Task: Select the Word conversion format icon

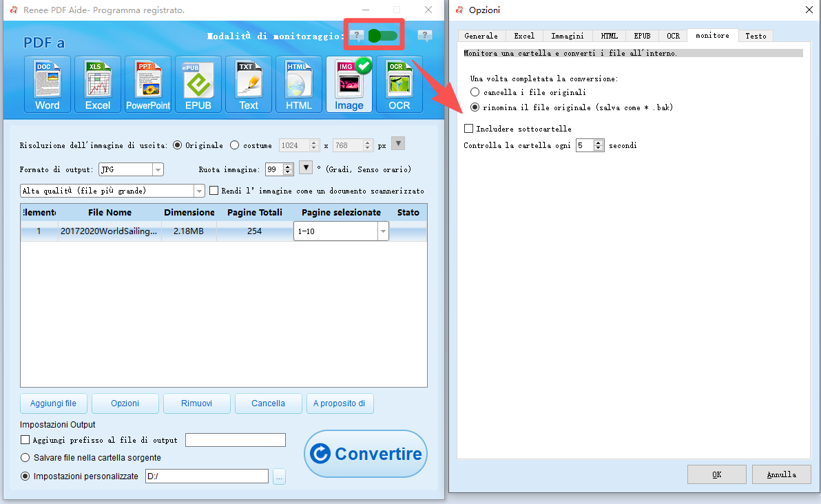Action: pyautogui.click(x=48, y=84)
